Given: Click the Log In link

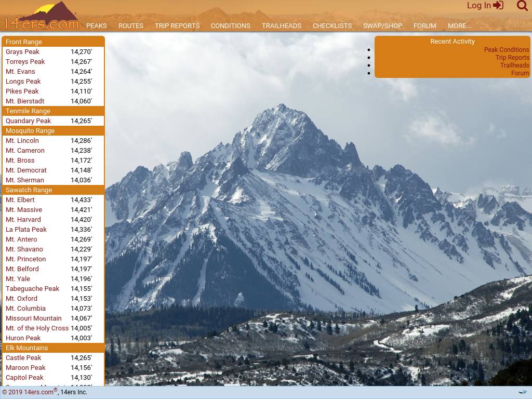Looking at the screenshot, I should tap(478, 5).
